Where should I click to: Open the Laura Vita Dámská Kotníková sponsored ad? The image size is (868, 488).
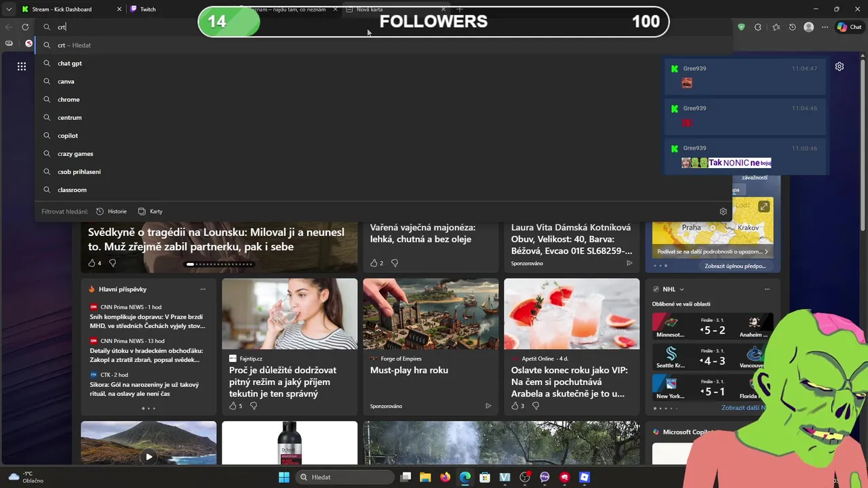click(572, 239)
